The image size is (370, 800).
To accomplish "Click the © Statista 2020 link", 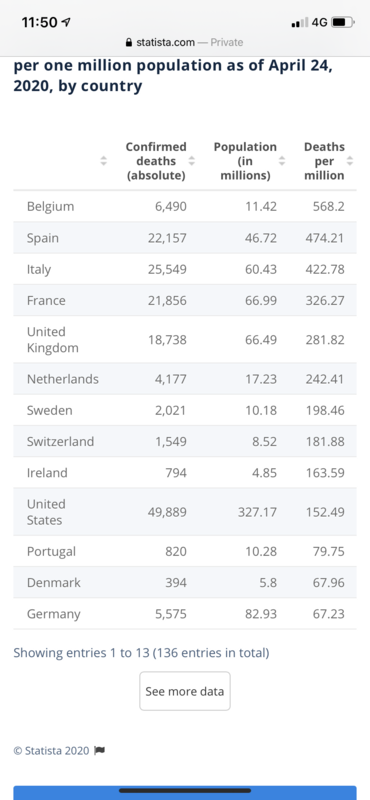I will click(x=52, y=751).
